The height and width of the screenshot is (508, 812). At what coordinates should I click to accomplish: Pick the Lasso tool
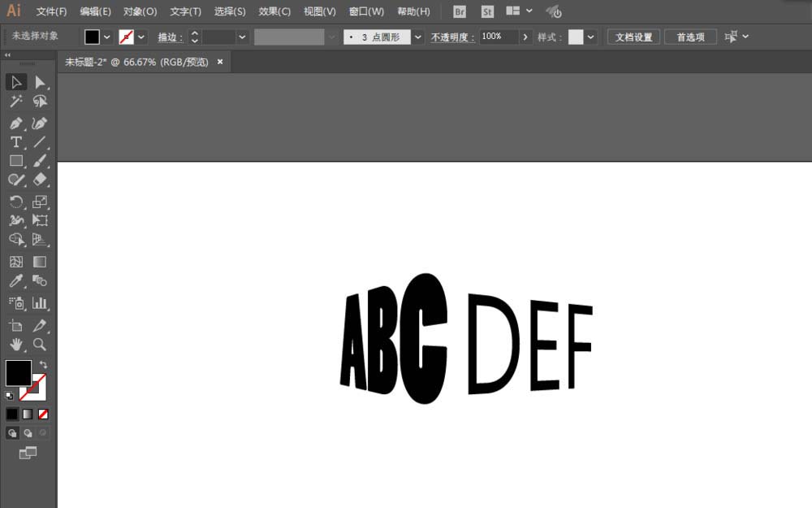pos(40,101)
